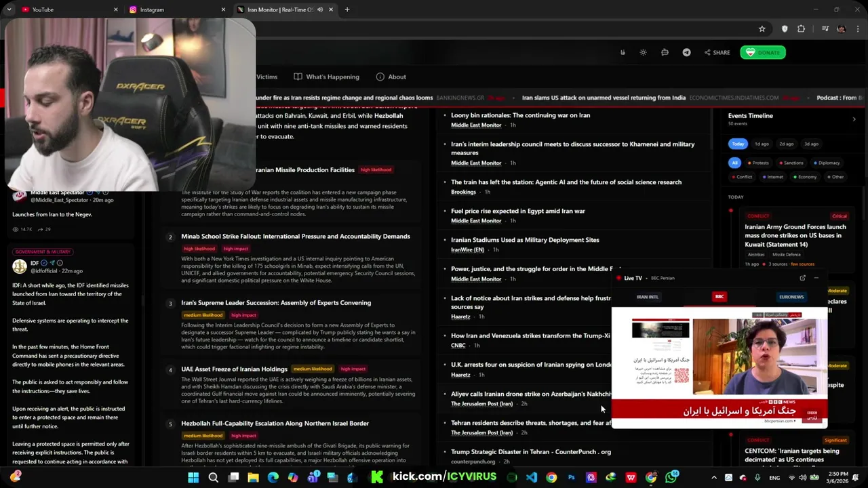Click the green DONATE button

pyautogui.click(x=763, y=53)
